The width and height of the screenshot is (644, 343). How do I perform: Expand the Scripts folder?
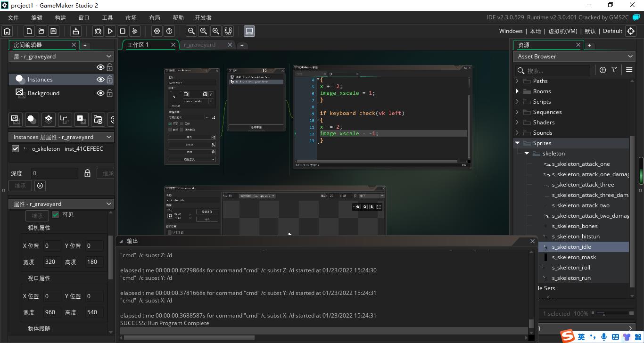[517, 102]
